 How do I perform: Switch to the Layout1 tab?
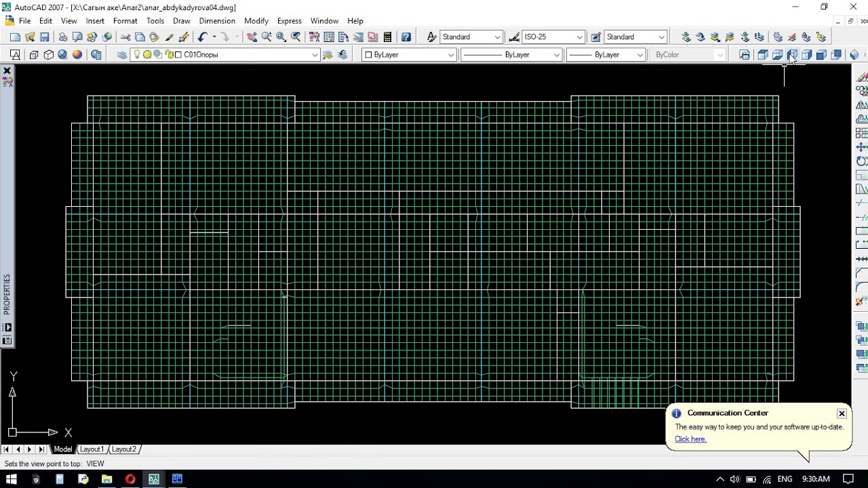pos(92,449)
